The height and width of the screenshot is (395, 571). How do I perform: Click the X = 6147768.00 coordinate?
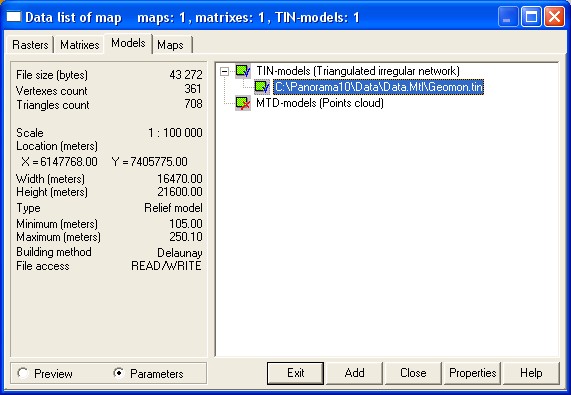pyautogui.click(x=59, y=162)
